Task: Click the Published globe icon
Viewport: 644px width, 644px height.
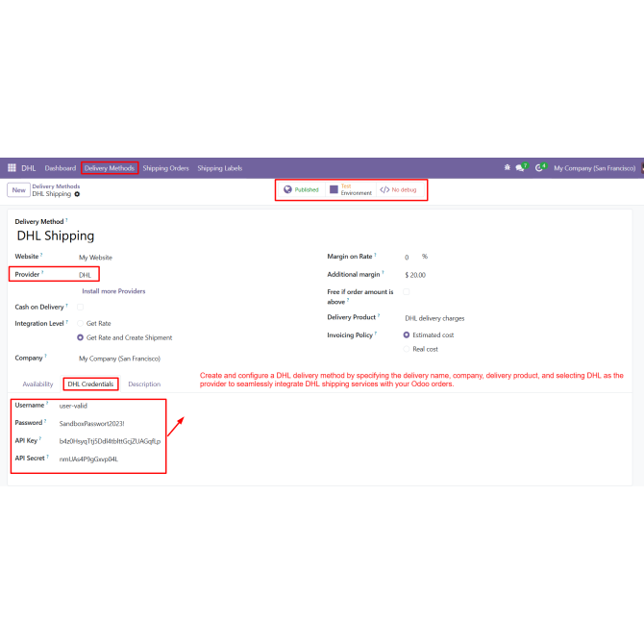Action: pyautogui.click(x=287, y=189)
